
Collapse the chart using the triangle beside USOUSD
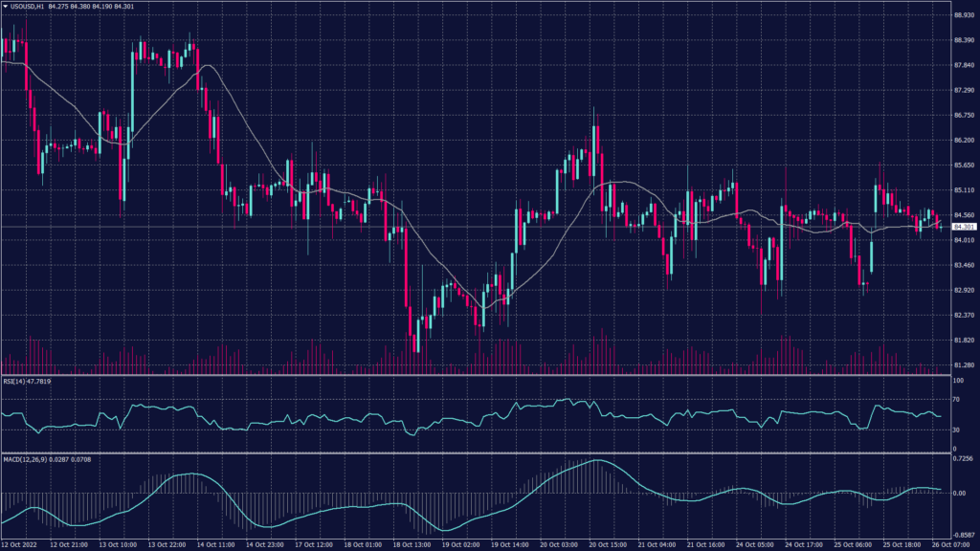point(6,7)
